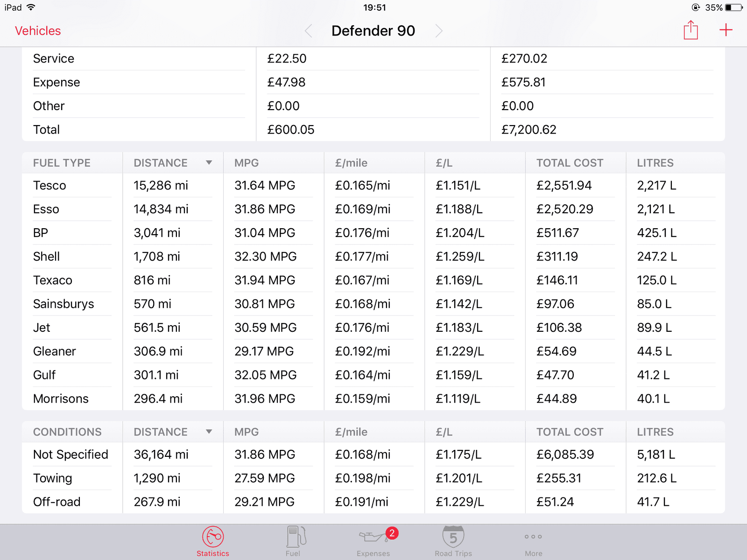This screenshot has width=747, height=560.
Task: Click the 32.30 MPG Shell value
Action: [266, 257]
